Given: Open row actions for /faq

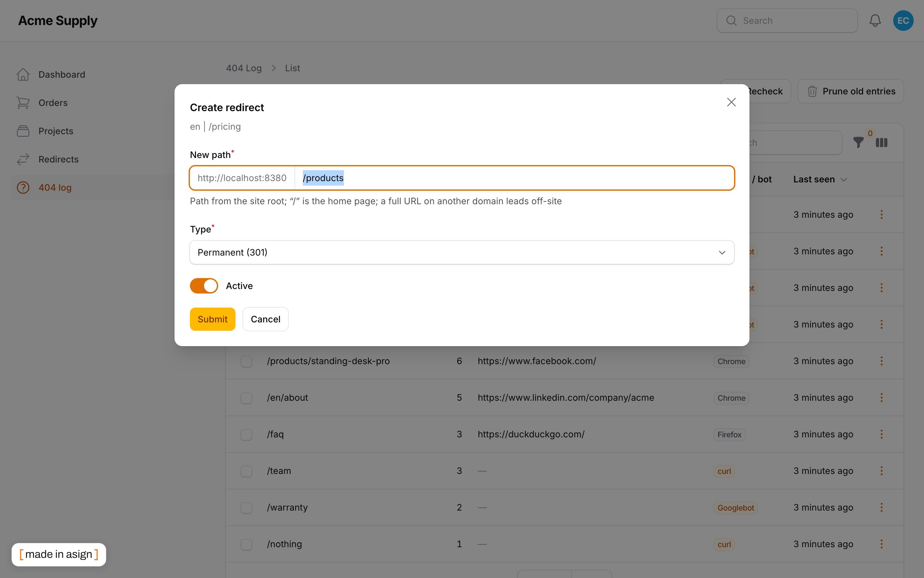Looking at the screenshot, I should point(882,434).
